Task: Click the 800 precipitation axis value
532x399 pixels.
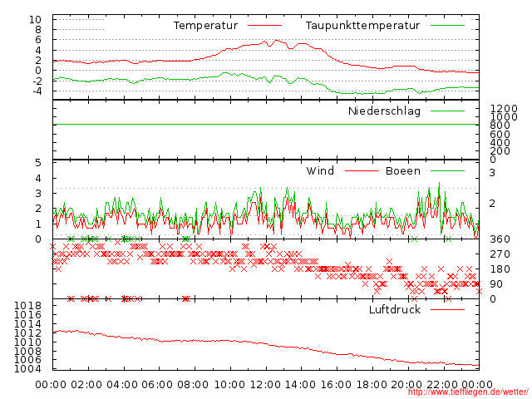Action: click(500, 126)
